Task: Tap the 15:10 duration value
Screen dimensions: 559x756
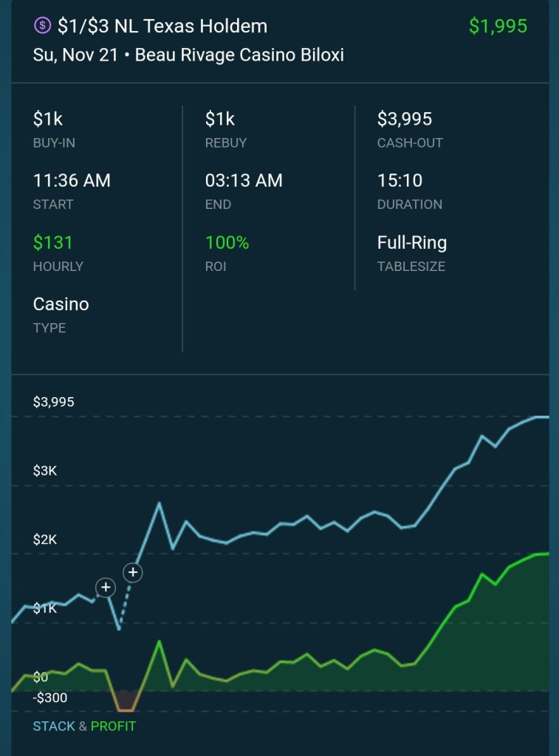Action: 399,180
